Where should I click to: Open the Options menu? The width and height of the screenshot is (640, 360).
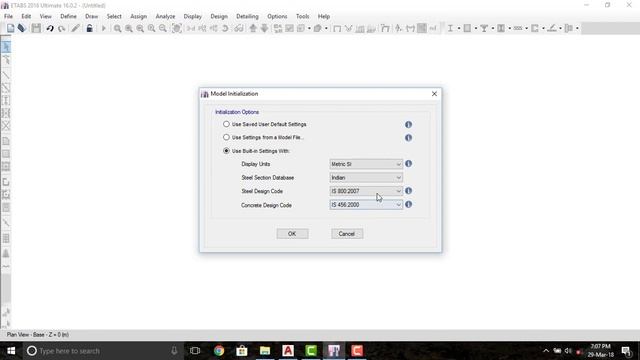point(277,16)
